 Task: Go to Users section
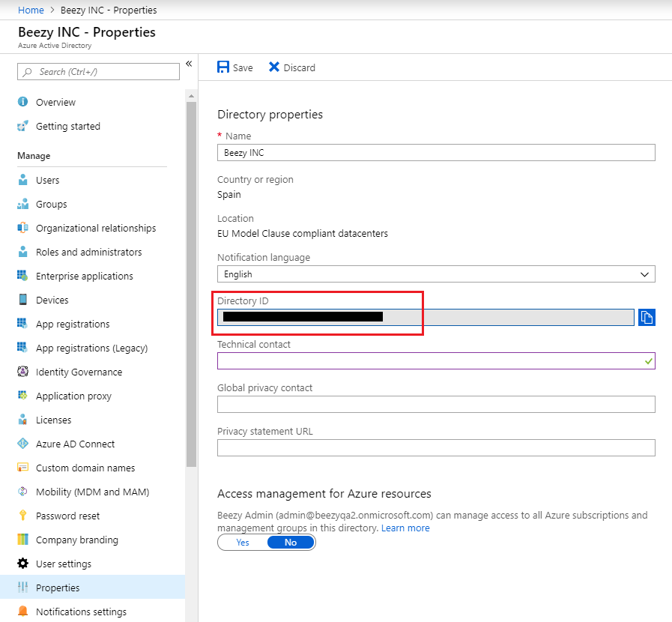click(47, 180)
